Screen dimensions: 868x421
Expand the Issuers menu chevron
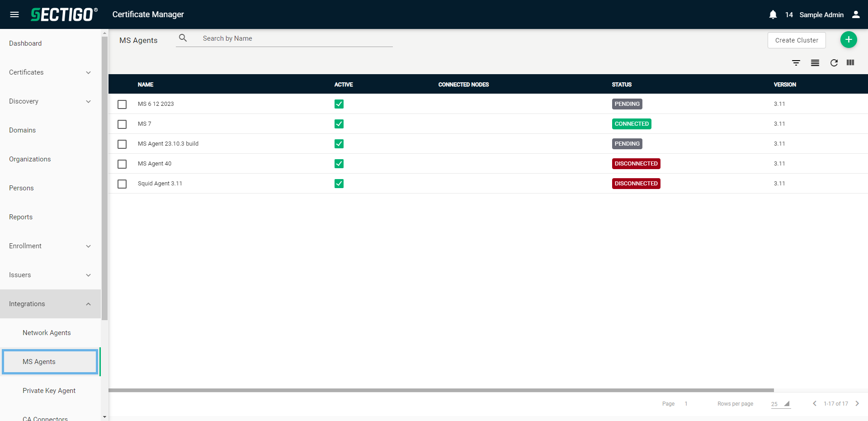(x=89, y=275)
